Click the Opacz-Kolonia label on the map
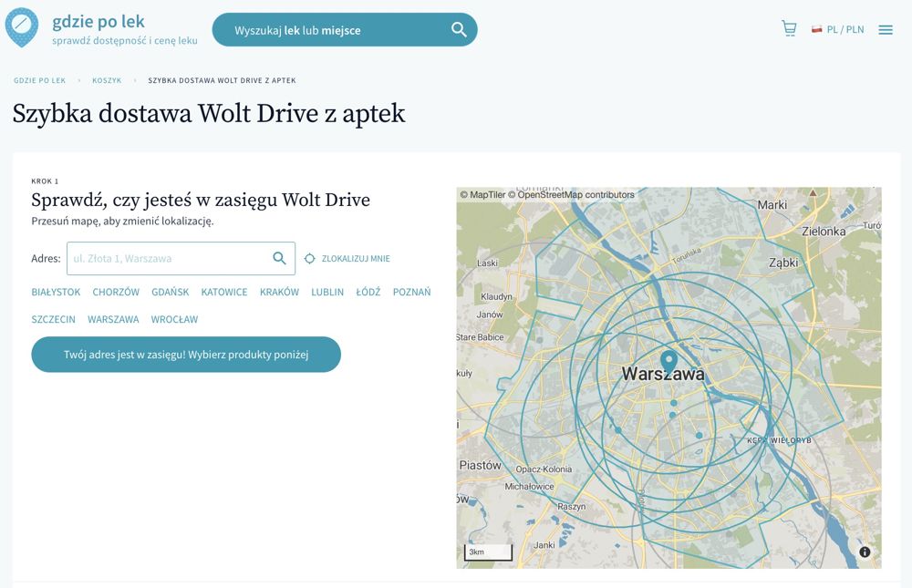The width and height of the screenshot is (912, 588). click(x=544, y=469)
